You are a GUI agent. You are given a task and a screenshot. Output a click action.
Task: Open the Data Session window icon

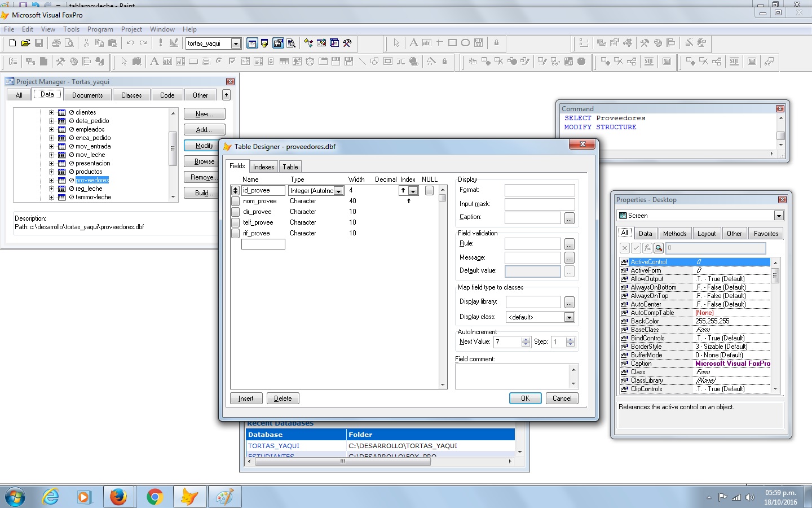click(x=264, y=43)
